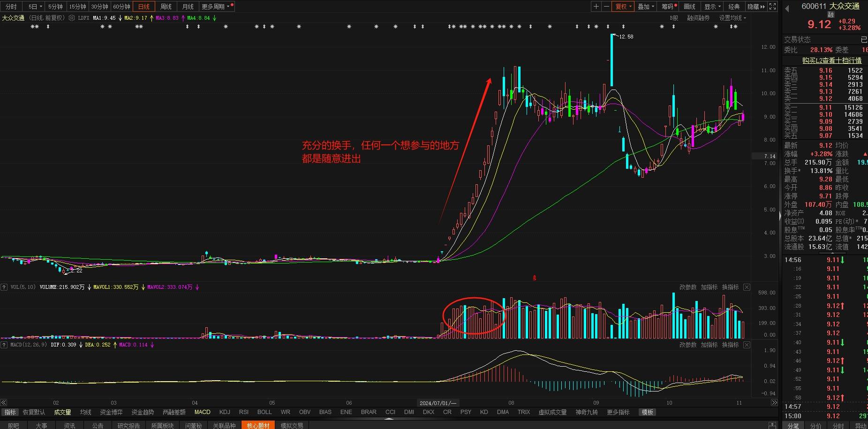Switch to the 模拟交易 tab

tap(292, 425)
